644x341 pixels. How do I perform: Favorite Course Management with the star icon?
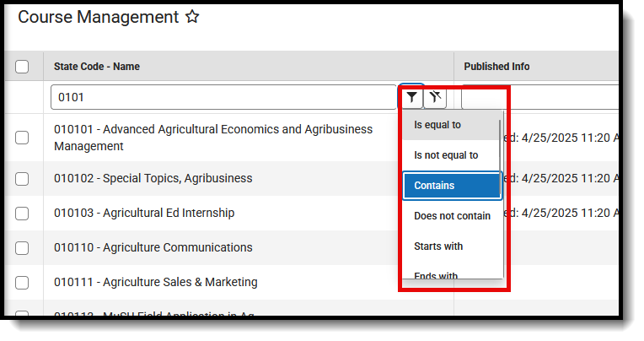click(x=192, y=17)
